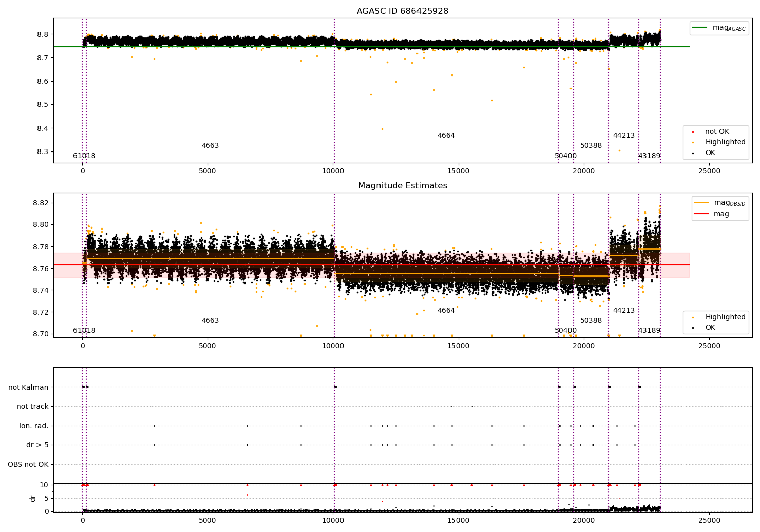Click the 'not track' row label
Image resolution: width=760 pixels, height=532 pixels.
click(32, 406)
